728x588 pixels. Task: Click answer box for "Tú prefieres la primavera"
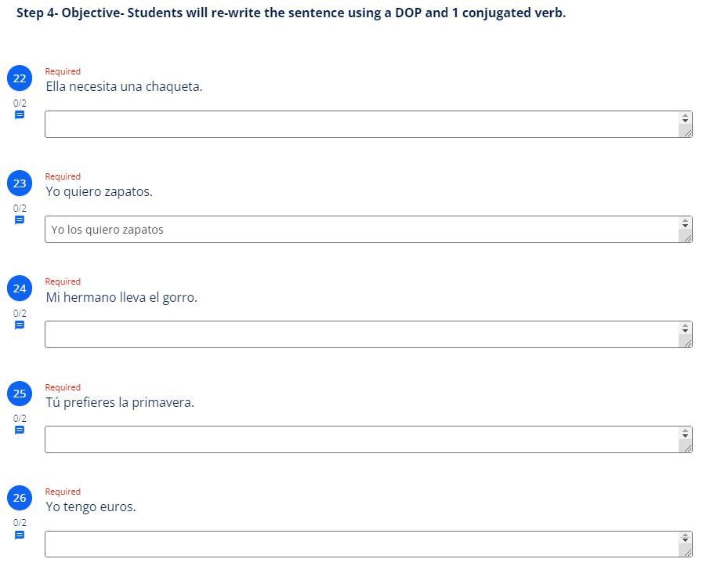click(x=360, y=439)
